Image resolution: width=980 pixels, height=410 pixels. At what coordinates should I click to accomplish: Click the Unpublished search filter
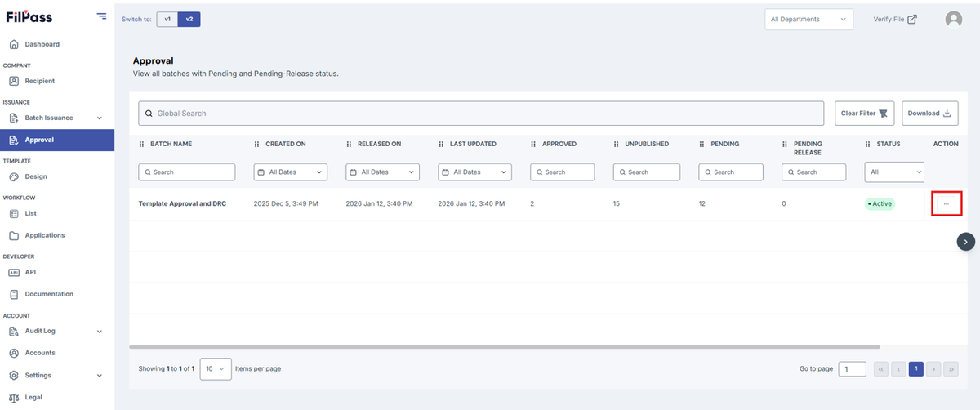point(647,172)
